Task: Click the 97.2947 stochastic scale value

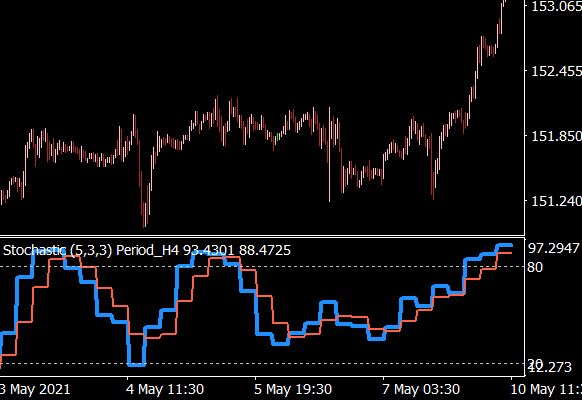Action: pyautogui.click(x=553, y=248)
